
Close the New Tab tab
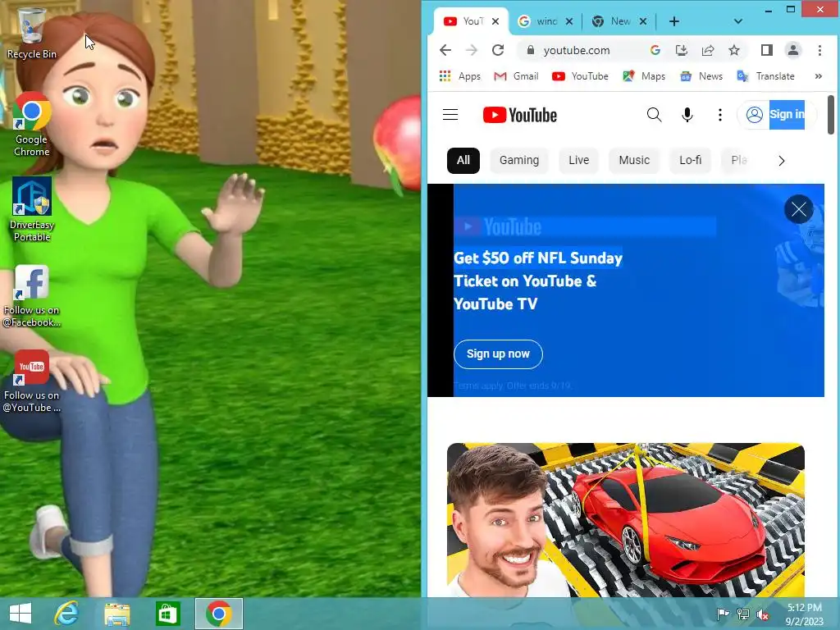pyautogui.click(x=643, y=21)
